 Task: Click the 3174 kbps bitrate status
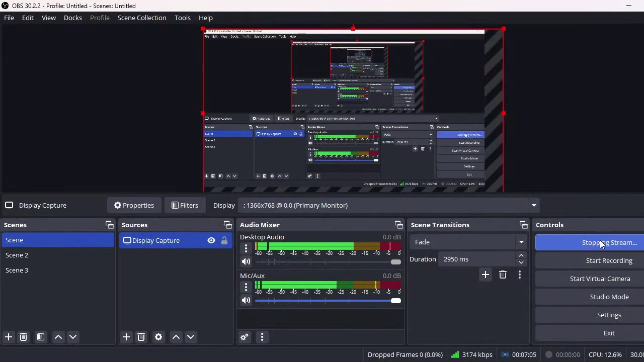click(472, 354)
